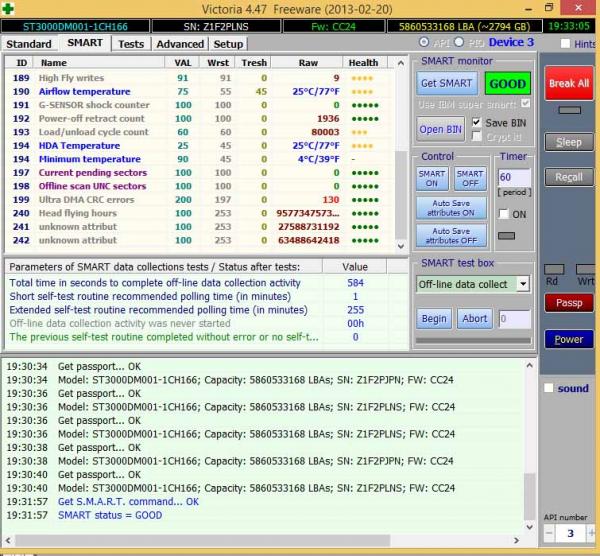
Task: Select the PIO radio button
Action: point(459,43)
